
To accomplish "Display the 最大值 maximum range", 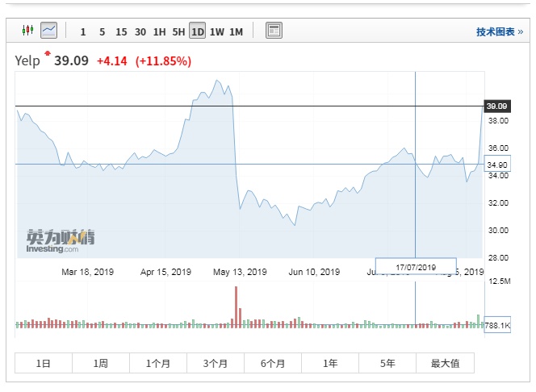I will coord(445,363).
